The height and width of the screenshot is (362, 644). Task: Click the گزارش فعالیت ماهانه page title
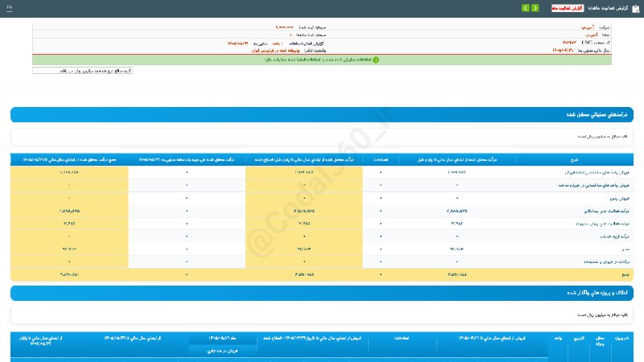(x=608, y=8)
